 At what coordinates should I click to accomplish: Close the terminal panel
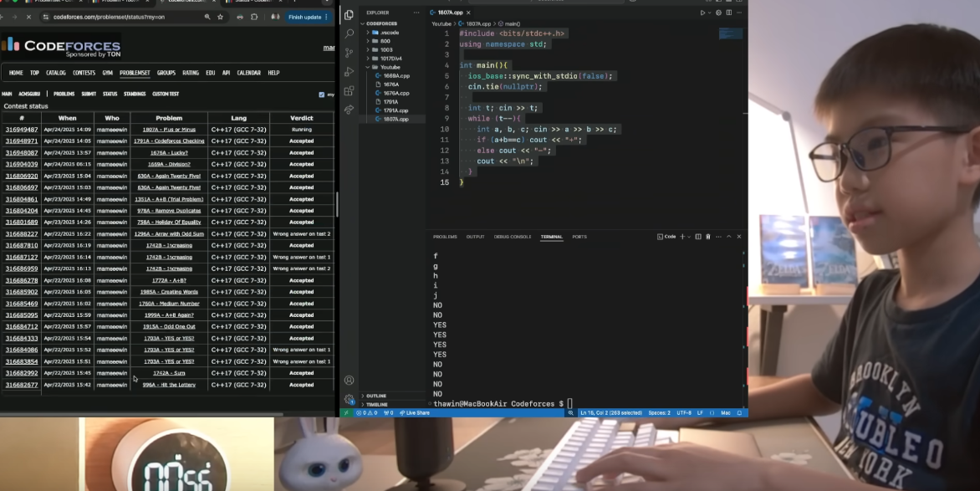738,237
